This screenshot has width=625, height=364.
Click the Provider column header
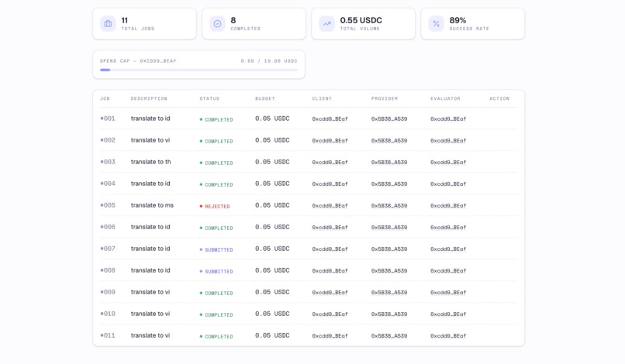[385, 98]
